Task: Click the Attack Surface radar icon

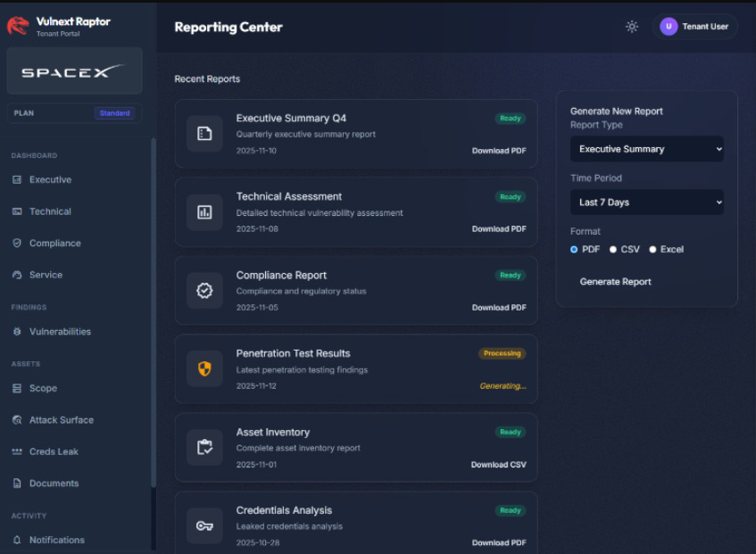Action: [17, 420]
